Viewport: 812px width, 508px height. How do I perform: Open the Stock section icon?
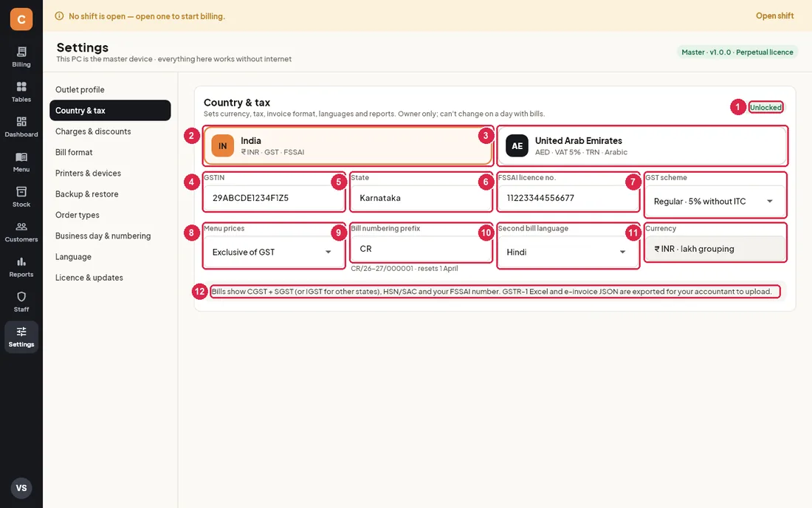coord(21,191)
